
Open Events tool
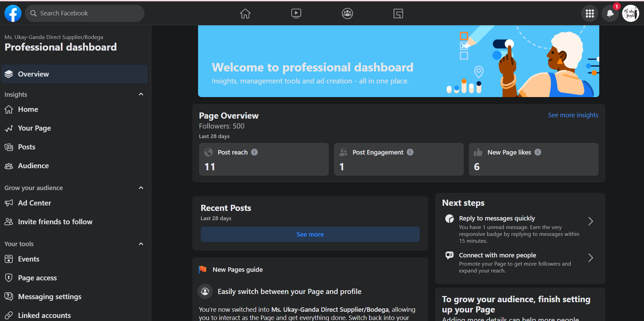74,259
